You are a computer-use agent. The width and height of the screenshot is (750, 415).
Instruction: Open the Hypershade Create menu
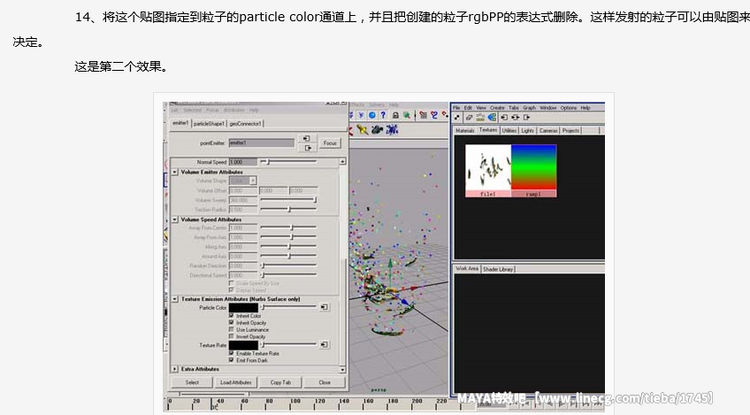pos(497,108)
